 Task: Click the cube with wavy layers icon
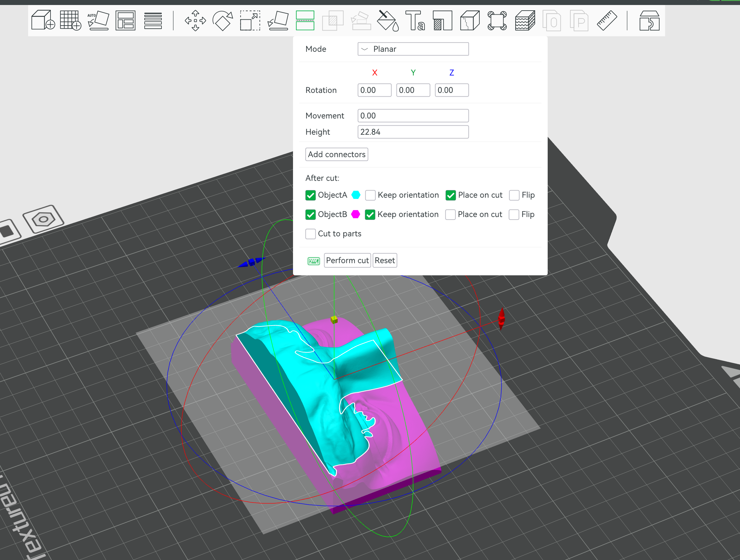pyautogui.click(x=525, y=20)
